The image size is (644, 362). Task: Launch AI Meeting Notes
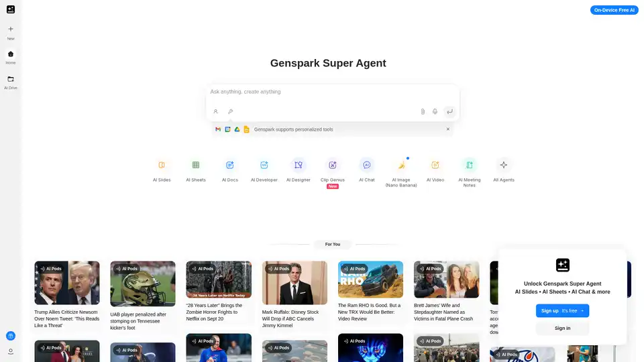point(470,165)
